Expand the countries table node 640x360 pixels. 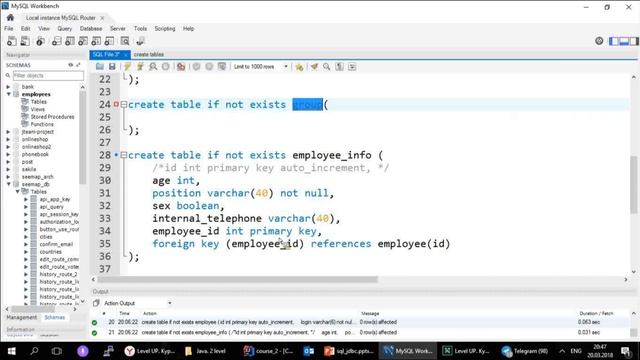click(26, 252)
